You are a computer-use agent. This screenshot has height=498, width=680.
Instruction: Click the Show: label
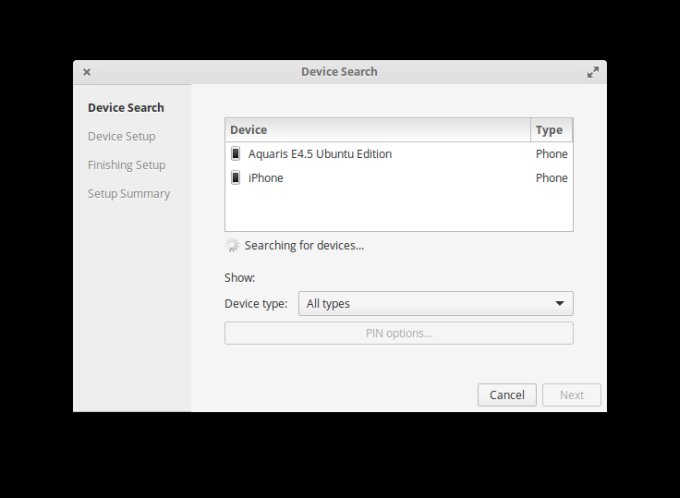coord(240,278)
